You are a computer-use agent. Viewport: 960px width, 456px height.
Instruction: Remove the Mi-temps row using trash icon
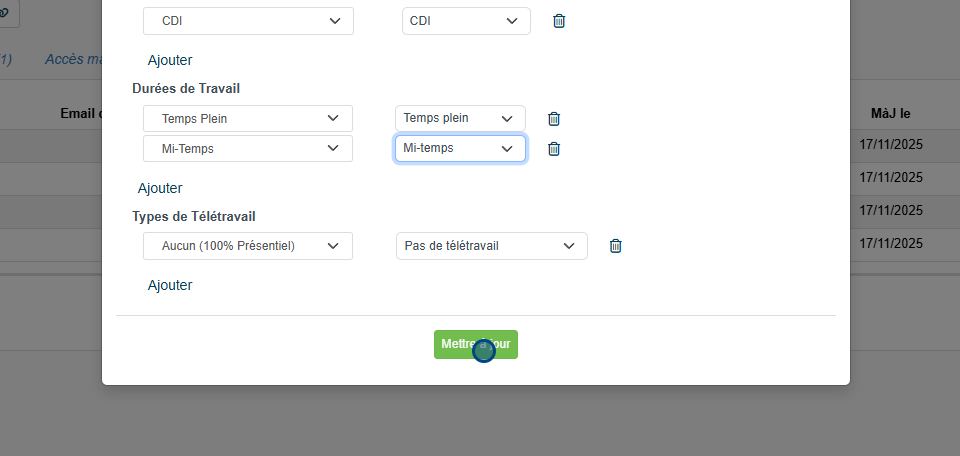pos(554,149)
